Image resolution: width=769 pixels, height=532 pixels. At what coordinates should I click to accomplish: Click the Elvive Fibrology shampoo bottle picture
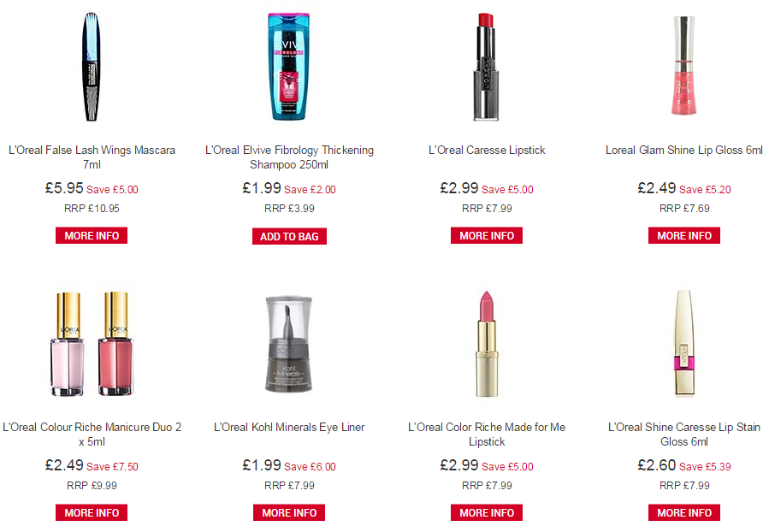pos(289,67)
